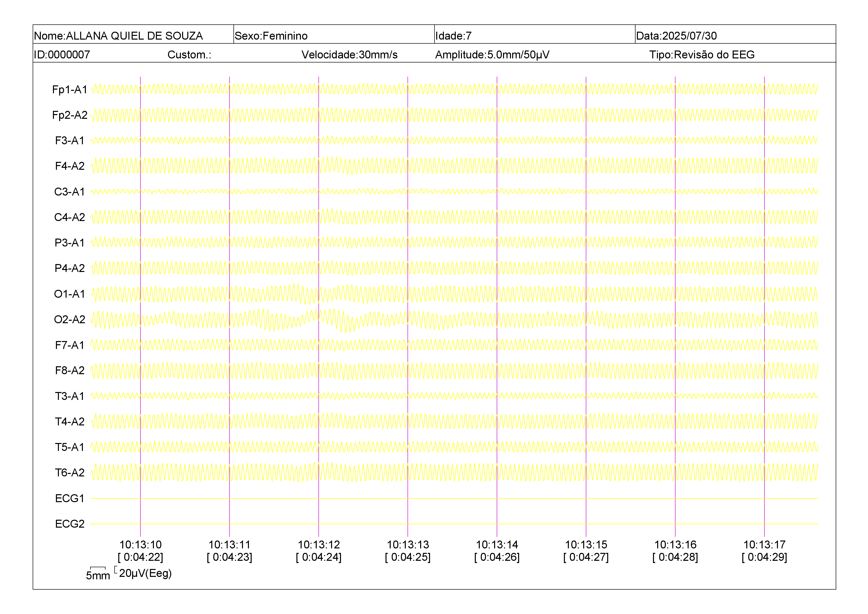Click the 10:13:16 time label
Image resolution: width=868 pixels, height=614 pixels.
point(675,545)
